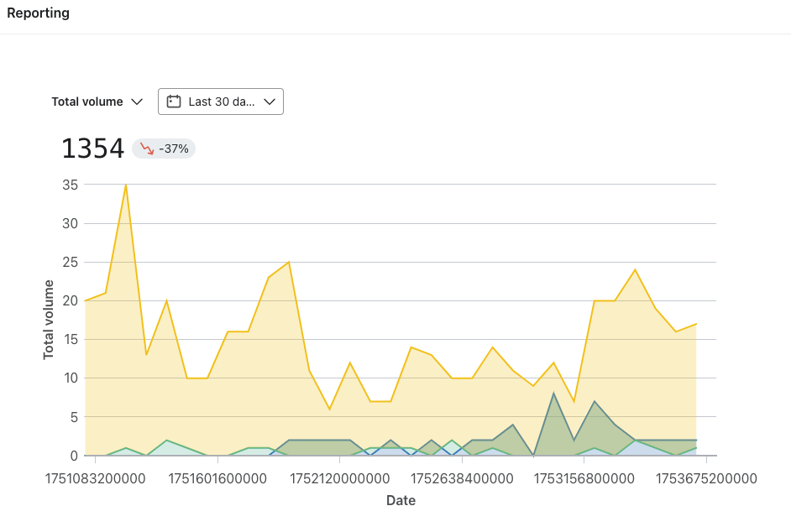Image resolution: width=791 pixels, height=532 pixels.
Task: Select the 1354 total value figure
Action: pyautogui.click(x=93, y=149)
